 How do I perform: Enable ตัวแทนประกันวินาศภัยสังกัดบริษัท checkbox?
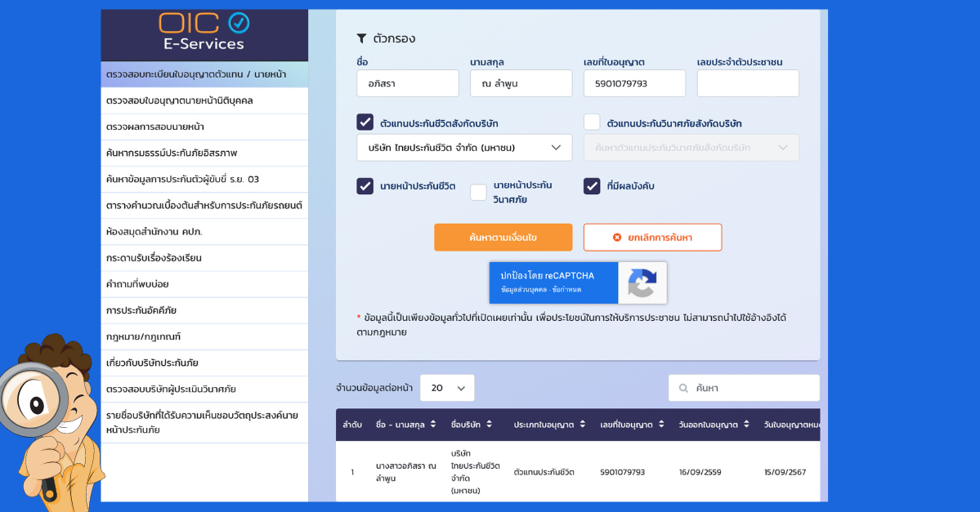coord(592,122)
